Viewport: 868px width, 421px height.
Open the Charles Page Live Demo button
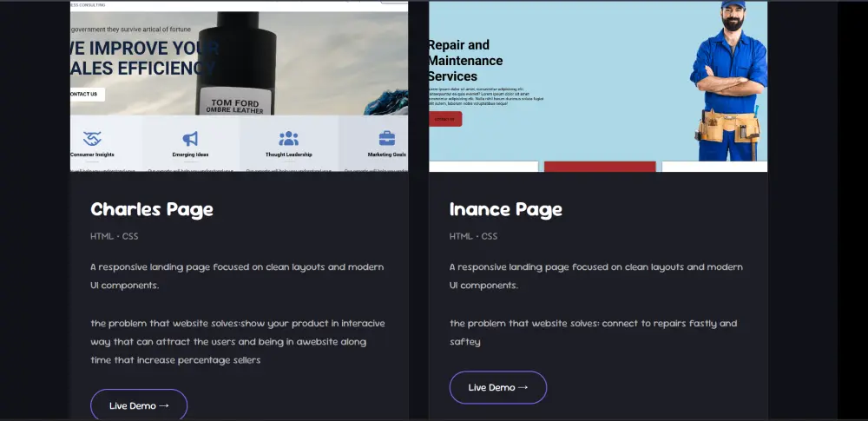(x=139, y=405)
